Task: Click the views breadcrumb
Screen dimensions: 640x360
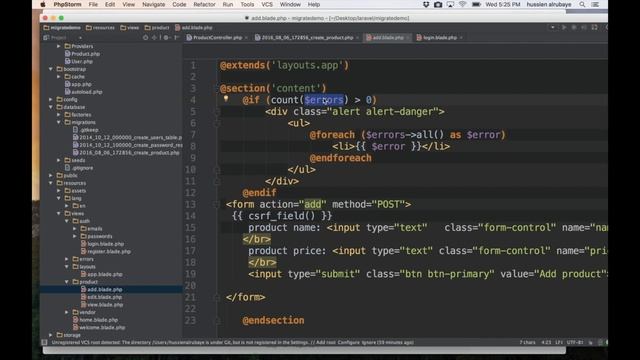Action: tap(130, 28)
